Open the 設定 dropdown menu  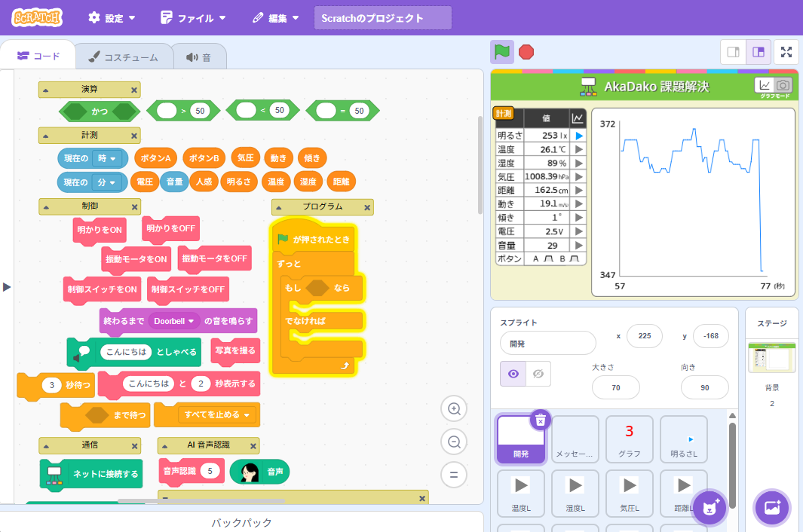pyautogui.click(x=112, y=17)
